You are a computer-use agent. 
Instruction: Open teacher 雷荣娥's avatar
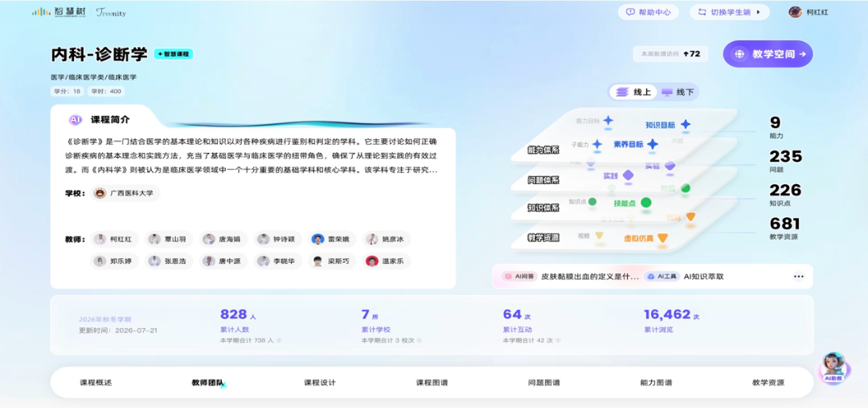pyautogui.click(x=317, y=240)
